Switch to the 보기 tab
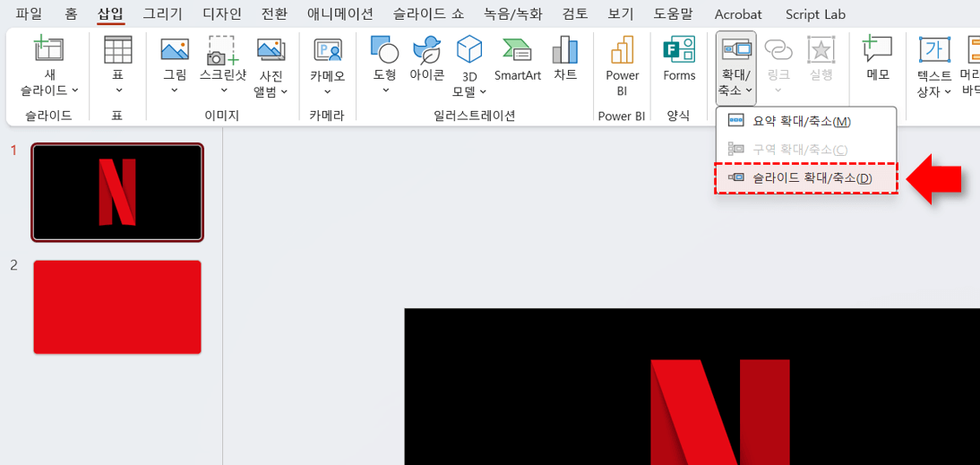The height and width of the screenshot is (465, 980). [621, 13]
